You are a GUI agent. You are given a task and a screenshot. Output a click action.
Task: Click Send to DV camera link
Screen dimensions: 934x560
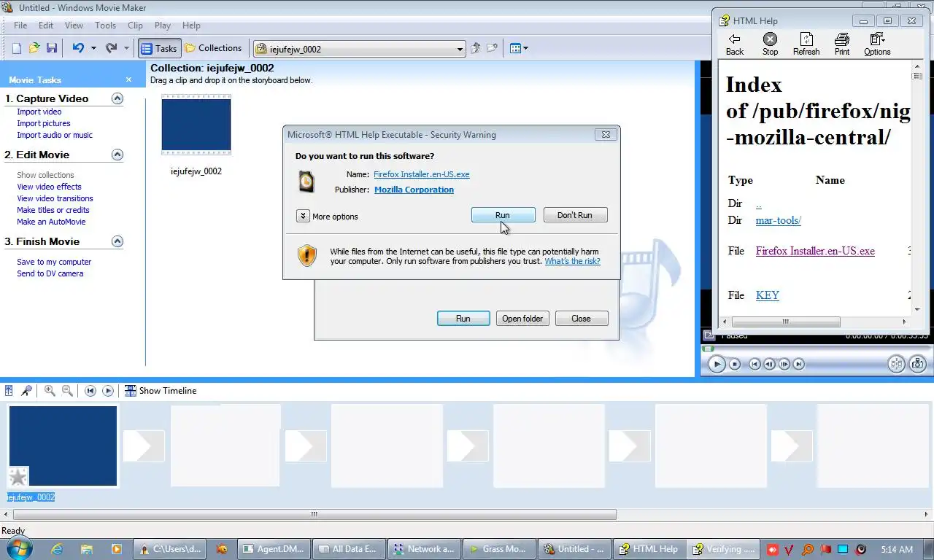click(50, 273)
